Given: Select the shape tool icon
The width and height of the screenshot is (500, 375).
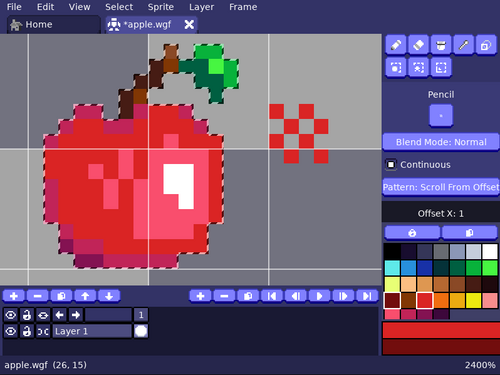Looking at the screenshot, I should click(x=486, y=45).
